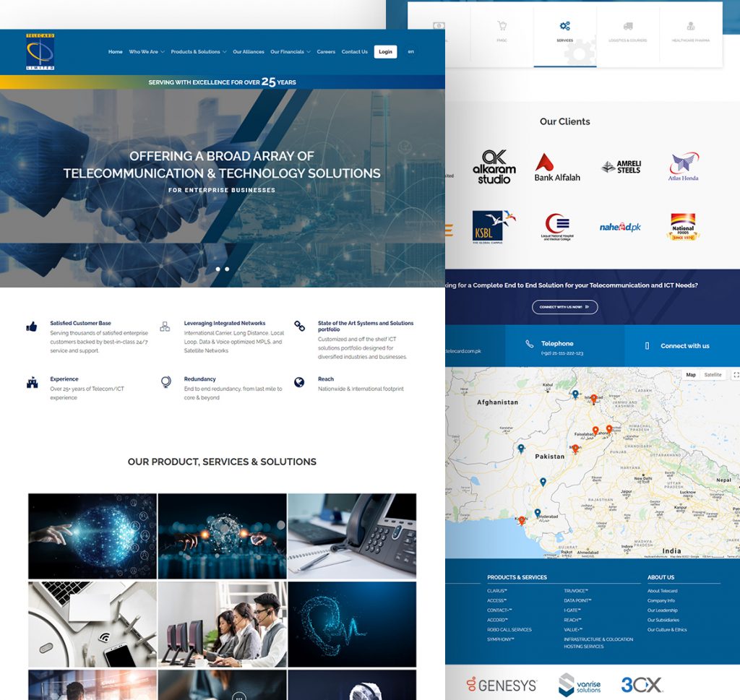740x700 pixels.
Task: Click the chain-link icon beside State of the Art Systems
Action: click(299, 326)
